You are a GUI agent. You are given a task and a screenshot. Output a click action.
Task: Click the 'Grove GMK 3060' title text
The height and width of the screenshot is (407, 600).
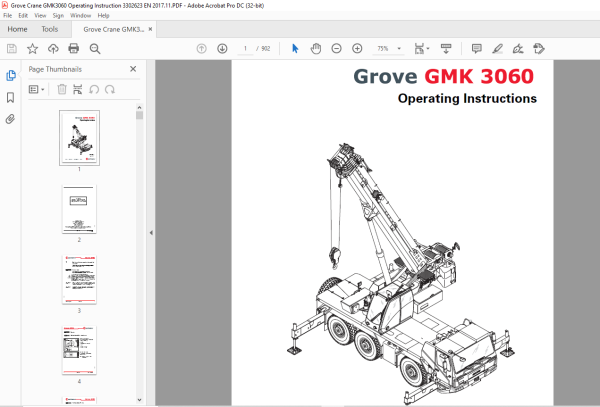443,76
